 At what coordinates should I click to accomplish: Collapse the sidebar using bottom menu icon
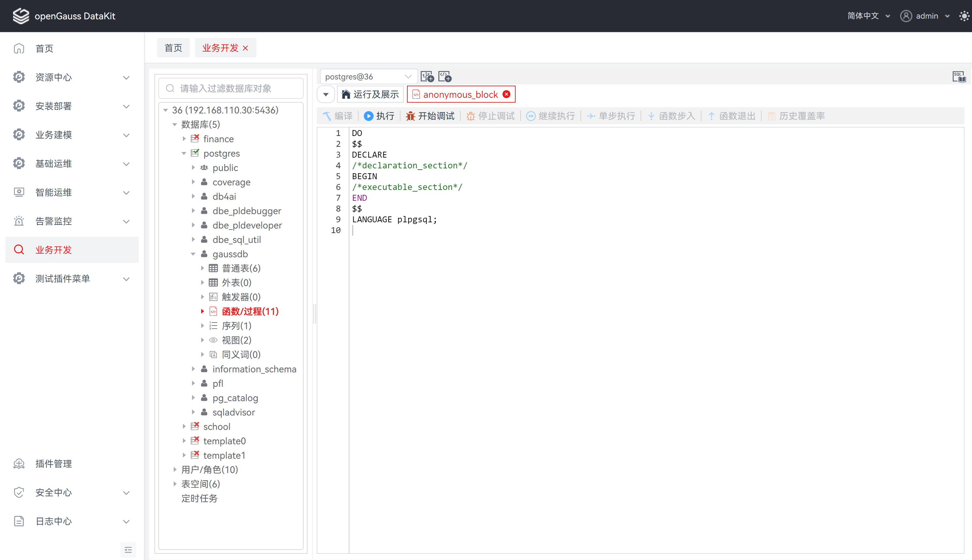[128, 550]
